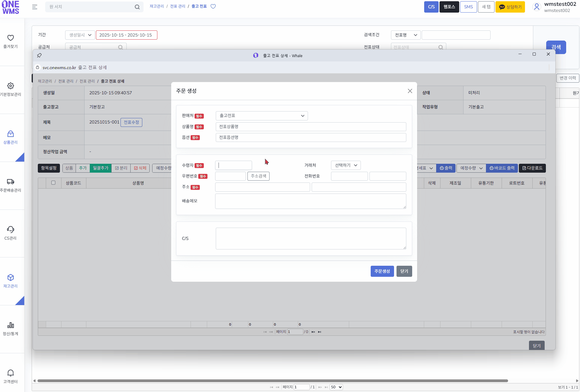
Task: Open the SMS top toolbar button
Action: click(x=468, y=7)
